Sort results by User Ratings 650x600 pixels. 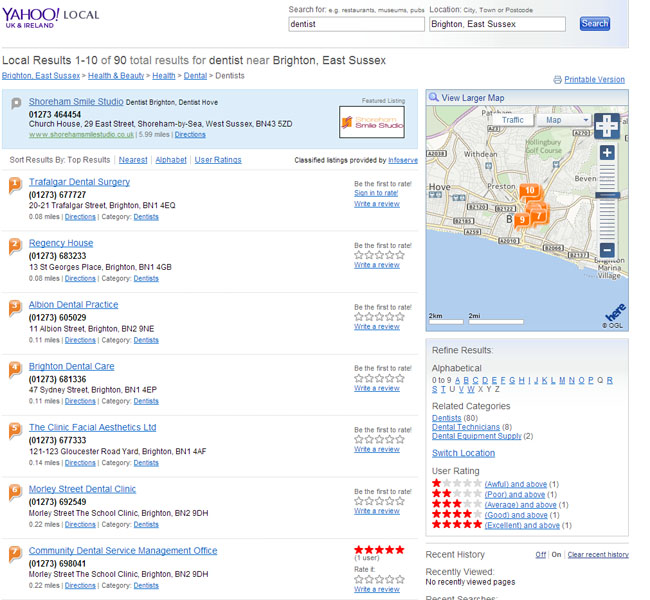218,160
